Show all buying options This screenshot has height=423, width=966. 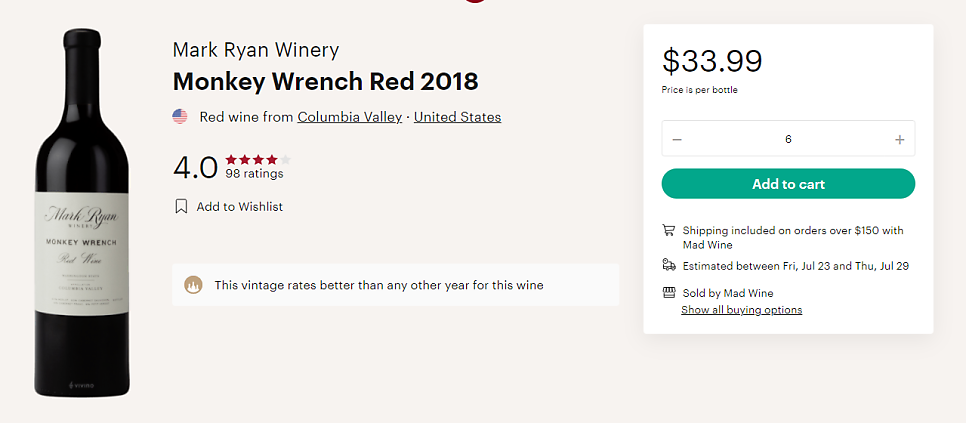coord(742,310)
